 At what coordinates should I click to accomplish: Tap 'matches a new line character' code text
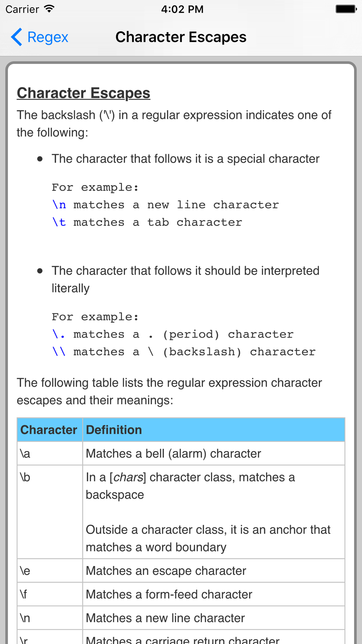pos(176,205)
